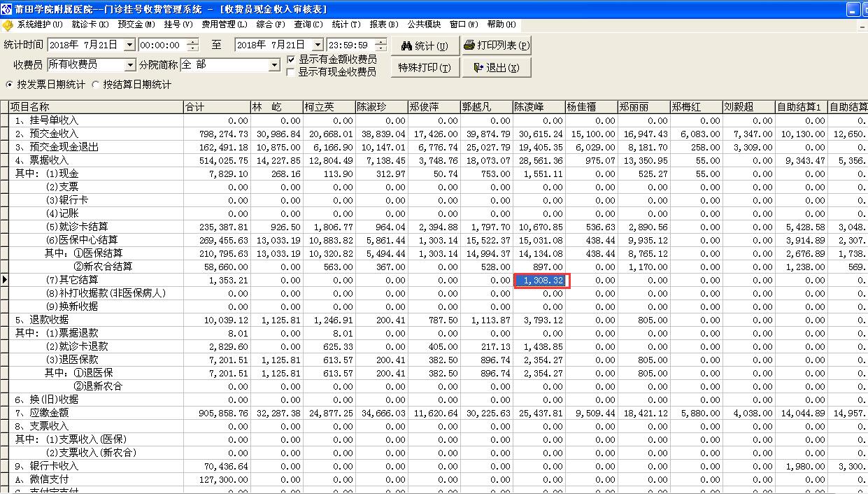Screen dimensions: 868x494
Task: Click the 特殊打印(T) button
Action: point(426,68)
